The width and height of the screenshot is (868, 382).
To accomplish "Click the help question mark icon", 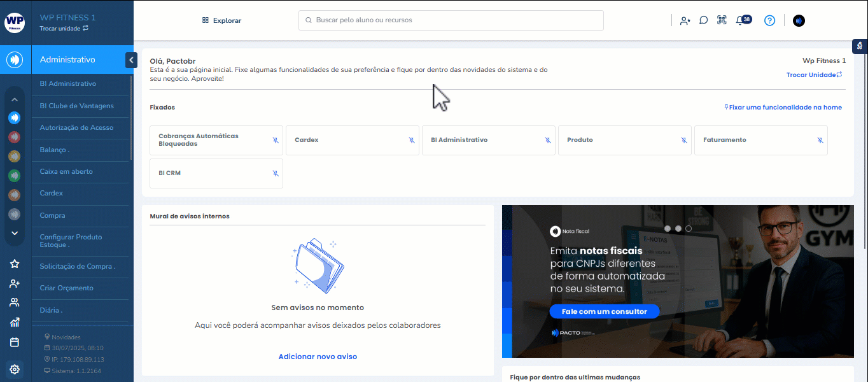I will tap(769, 20).
